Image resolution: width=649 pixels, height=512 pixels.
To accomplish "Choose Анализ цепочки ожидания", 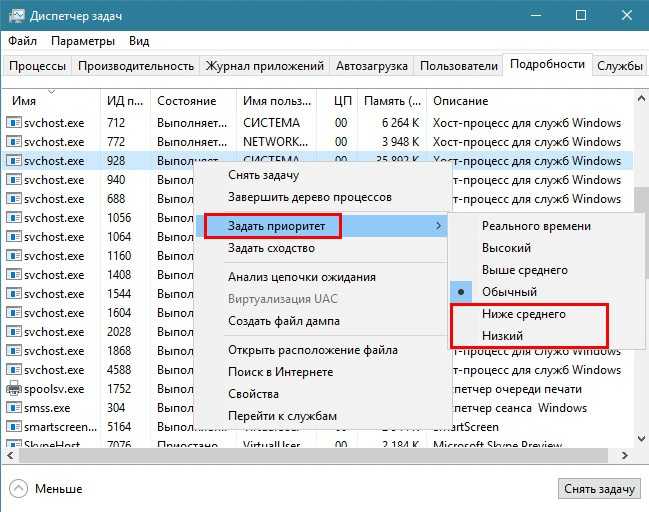I will [302, 277].
